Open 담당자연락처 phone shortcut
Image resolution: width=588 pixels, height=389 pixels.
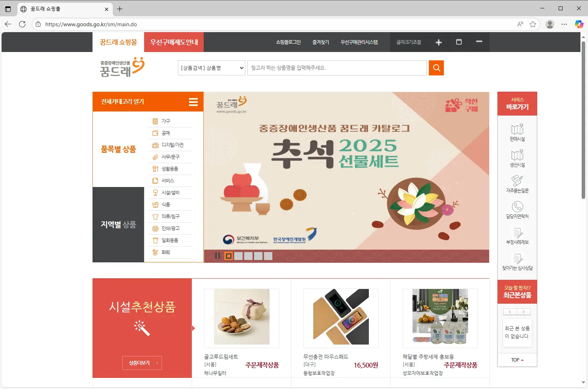click(517, 210)
